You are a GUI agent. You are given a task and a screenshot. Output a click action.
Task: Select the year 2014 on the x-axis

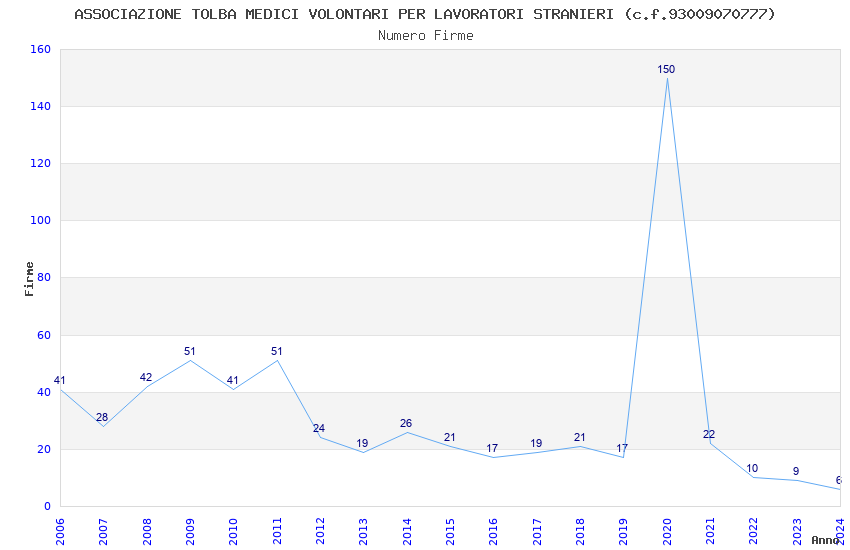[x=407, y=532]
